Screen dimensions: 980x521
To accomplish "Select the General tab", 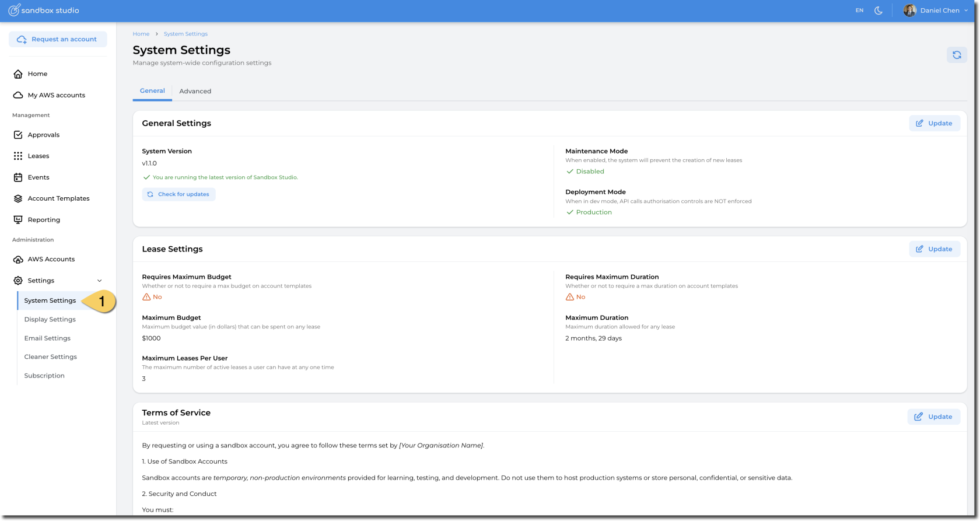I will [152, 91].
